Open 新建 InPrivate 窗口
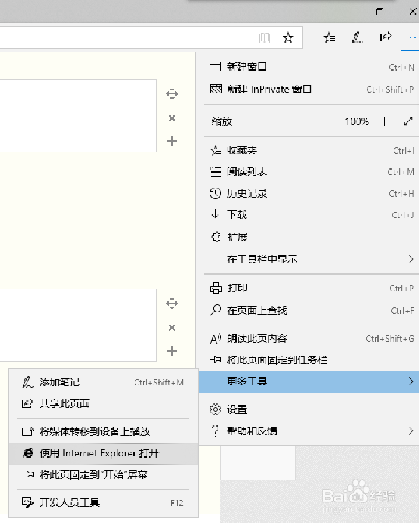 [x=269, y=89]
